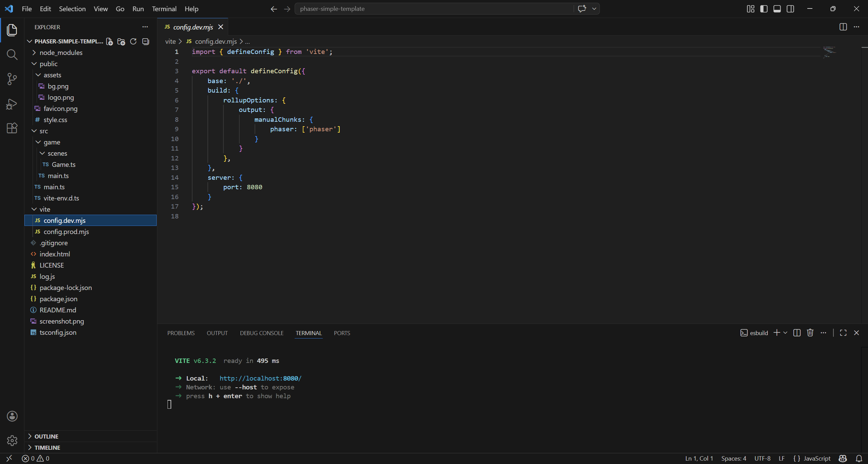
Task: Open the new terminal launch profile dropdown
Action: (x=785, y=333)
